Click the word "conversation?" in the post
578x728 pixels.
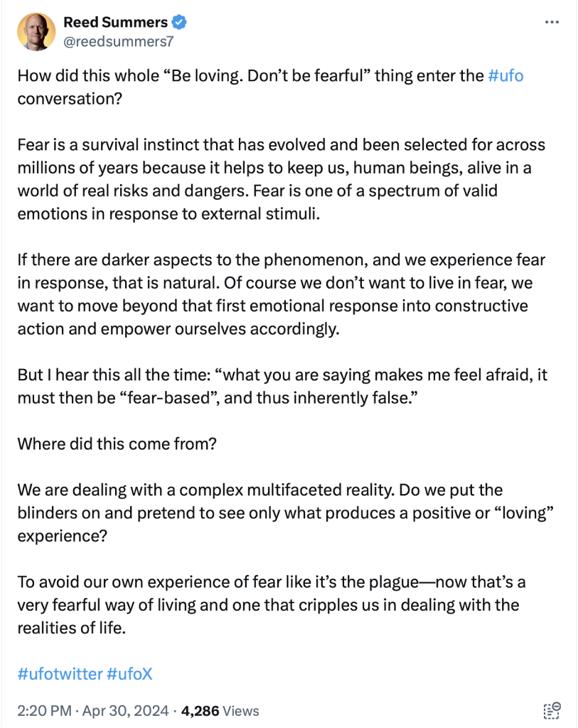click(70, 98)
